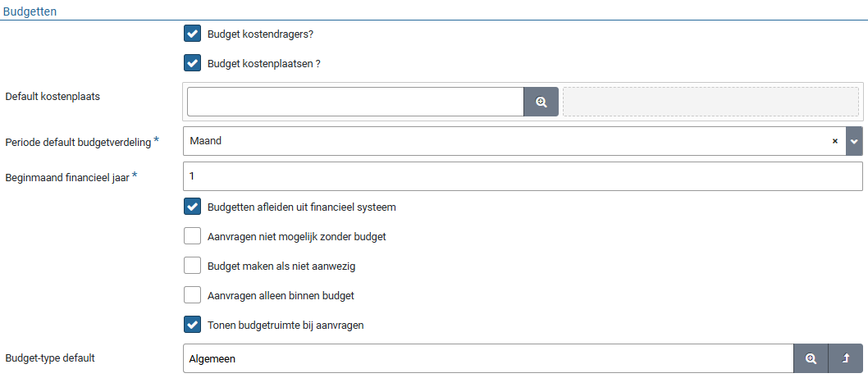
Task: Click the greyed description box beside kostenplaats search
Action: pyautogui.click(x=710, y=102)
